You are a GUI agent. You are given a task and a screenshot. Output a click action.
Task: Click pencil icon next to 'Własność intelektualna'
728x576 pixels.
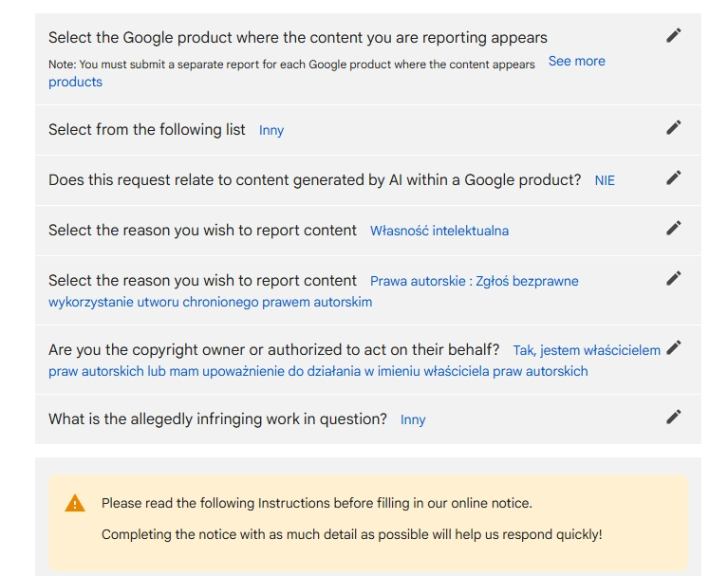coord(674,228)
